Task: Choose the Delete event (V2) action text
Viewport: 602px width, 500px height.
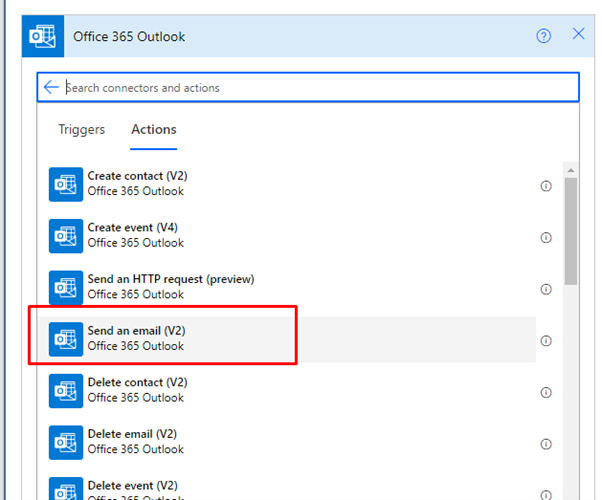Action: click(132, 485)
